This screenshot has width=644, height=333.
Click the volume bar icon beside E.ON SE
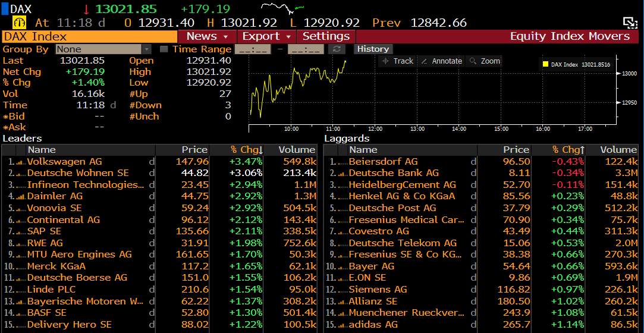point(343,278)
